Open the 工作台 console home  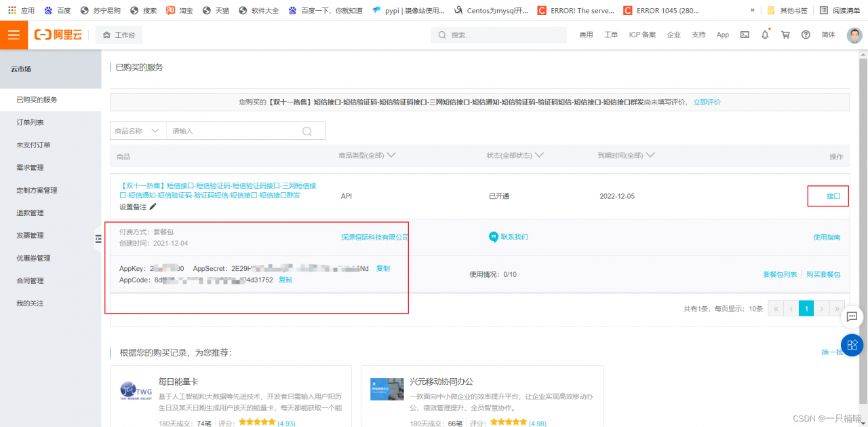[x=119, y=35]
